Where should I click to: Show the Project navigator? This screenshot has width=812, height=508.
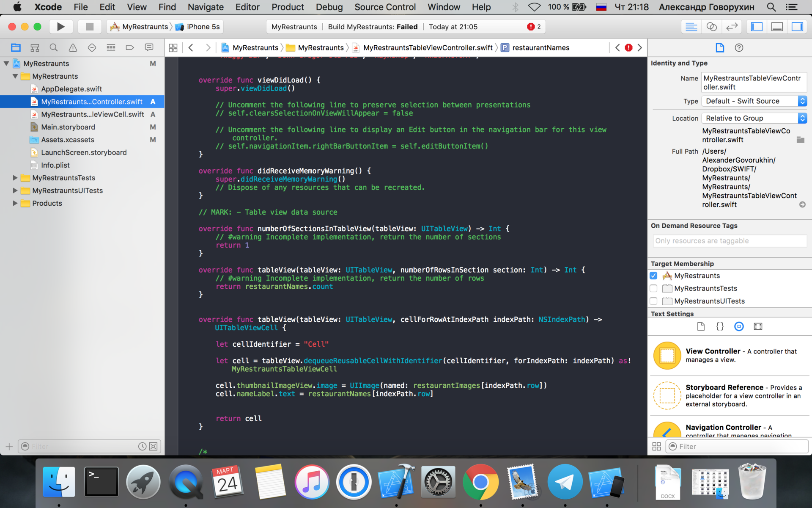pos(16,47)
